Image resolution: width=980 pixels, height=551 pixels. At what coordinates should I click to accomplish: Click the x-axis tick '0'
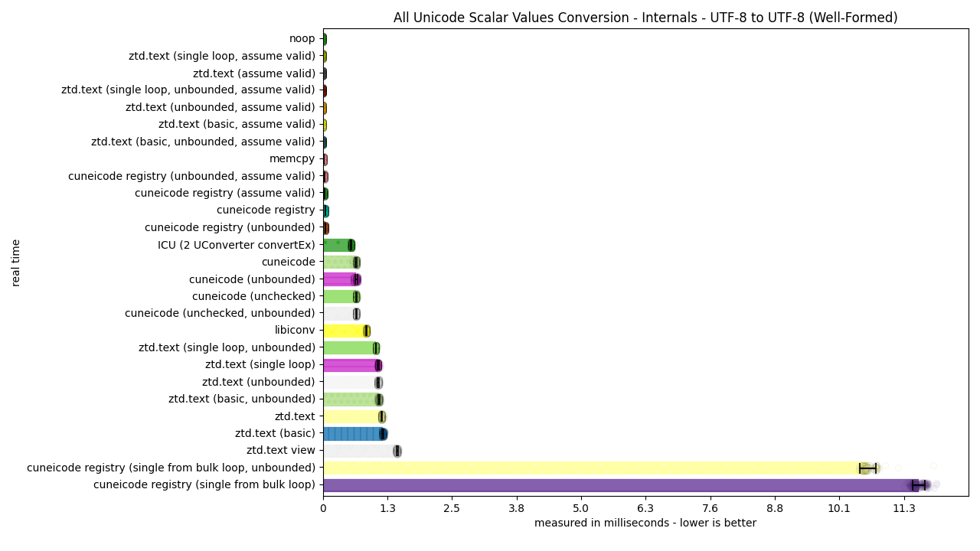(x=323, y=507)
